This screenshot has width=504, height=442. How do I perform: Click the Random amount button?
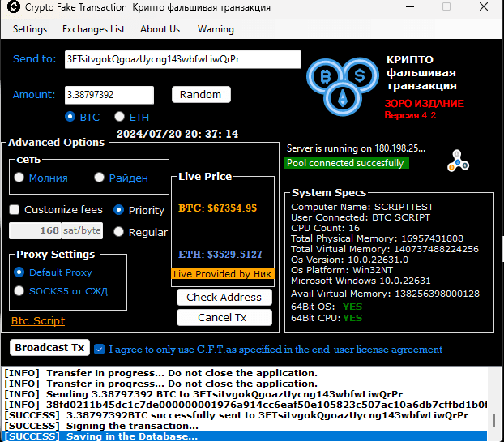click(x=201, y=95)
